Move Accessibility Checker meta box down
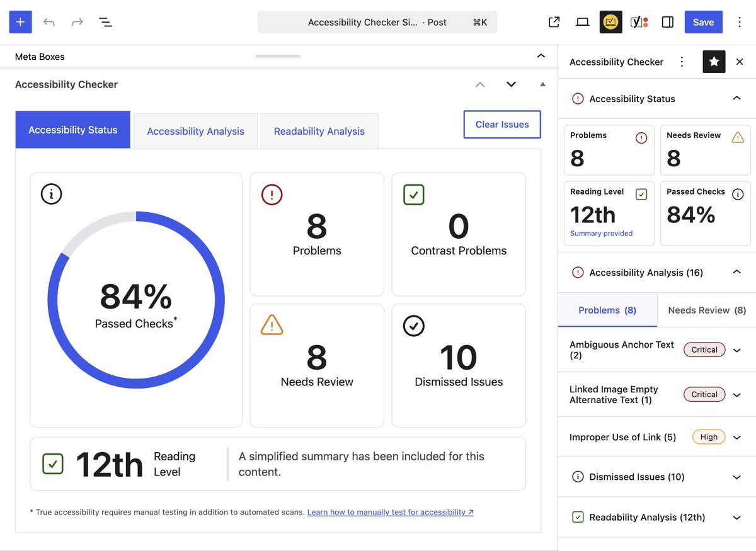The width and height of the screenshot is (756, 551). (511, 84)
